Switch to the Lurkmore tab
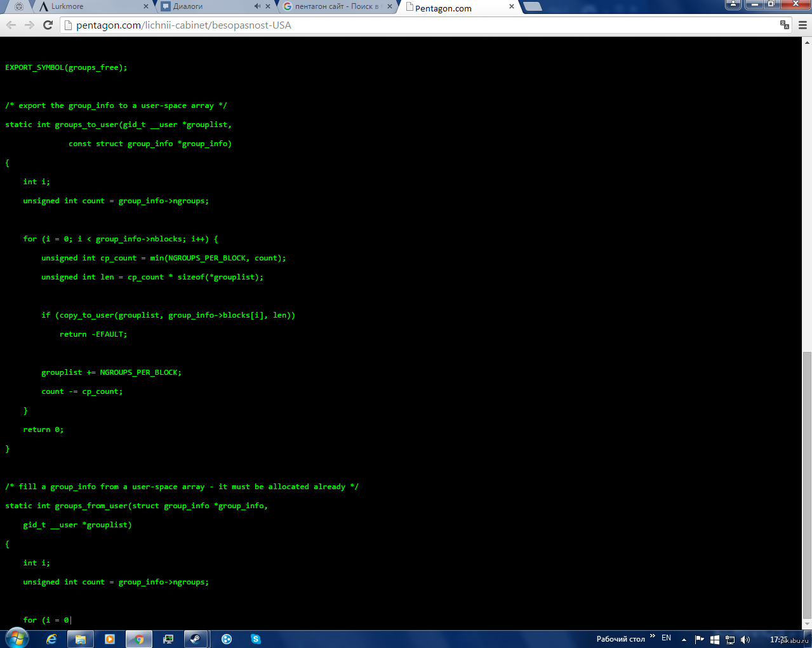 pyautogui.click(x=89, y=6)
